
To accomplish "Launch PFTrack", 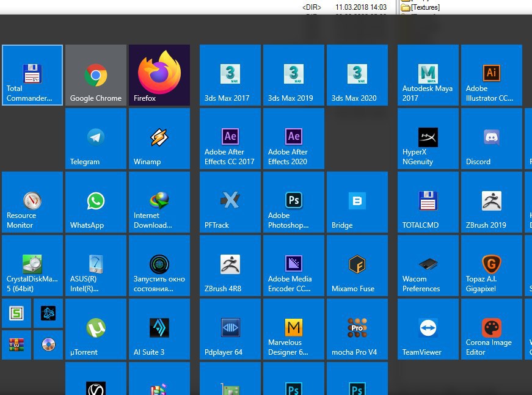I will (x=230, y=202).
